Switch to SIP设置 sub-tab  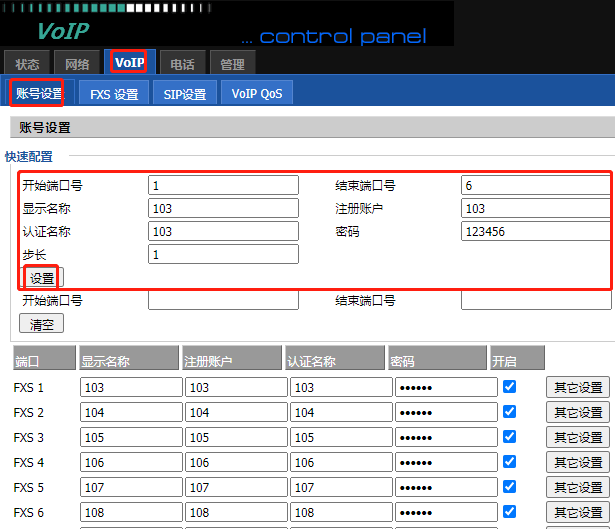pyautogui.click(x=185, y=94)
